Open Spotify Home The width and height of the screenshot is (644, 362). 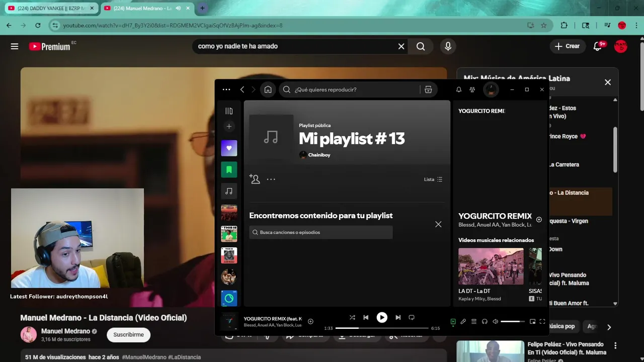pyautogui.click(x=268, y=89)
